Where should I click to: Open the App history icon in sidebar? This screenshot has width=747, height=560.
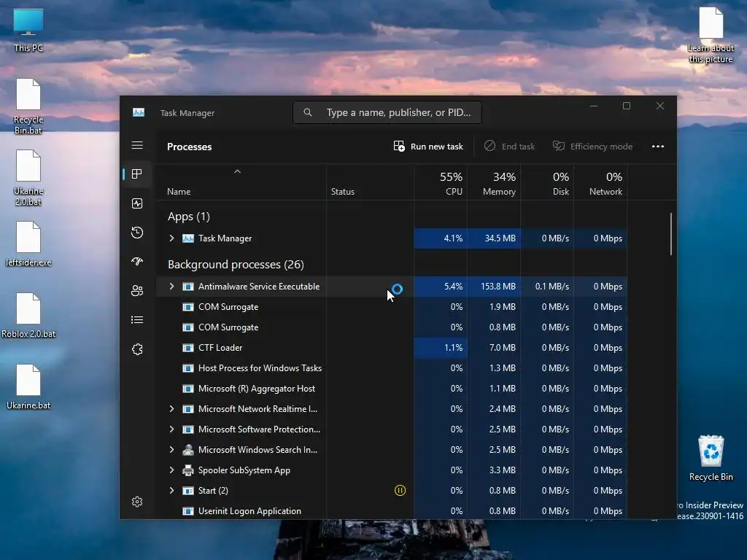coord(137,233)
